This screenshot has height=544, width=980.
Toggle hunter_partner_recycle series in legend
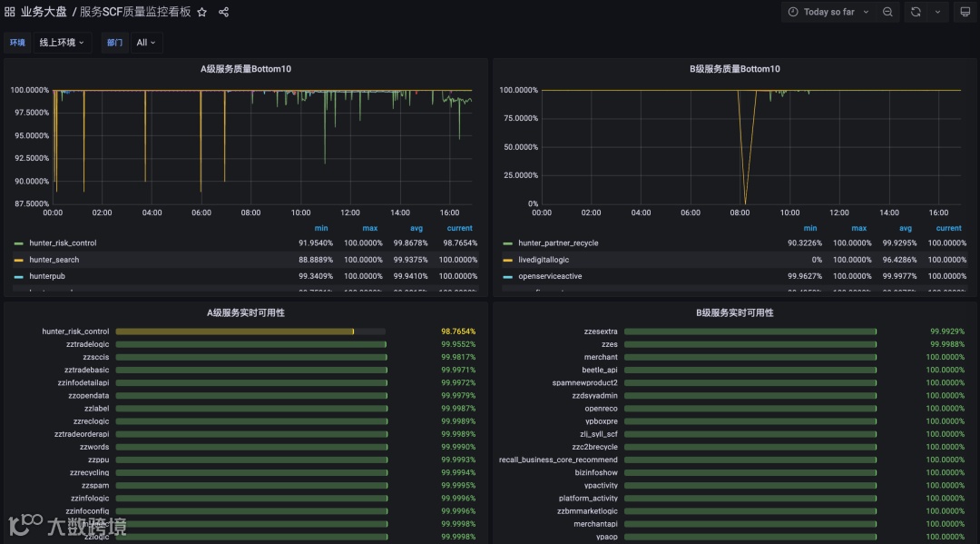[x=558, y=243]
